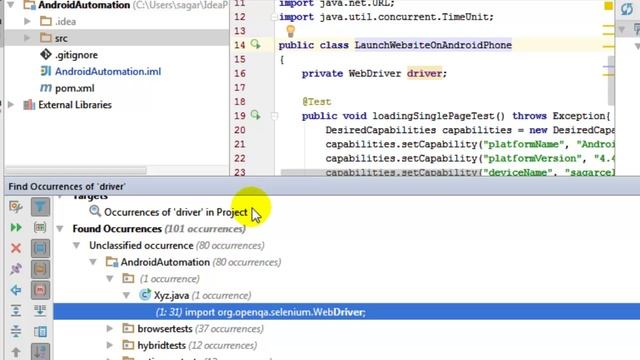Collapse AndroidAutomation (80 occurrences) node
This screenshot has width=640, height=360.
point(93,262)
